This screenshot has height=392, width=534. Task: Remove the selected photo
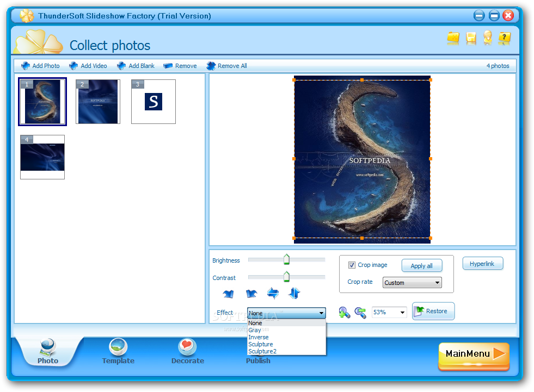180,66
